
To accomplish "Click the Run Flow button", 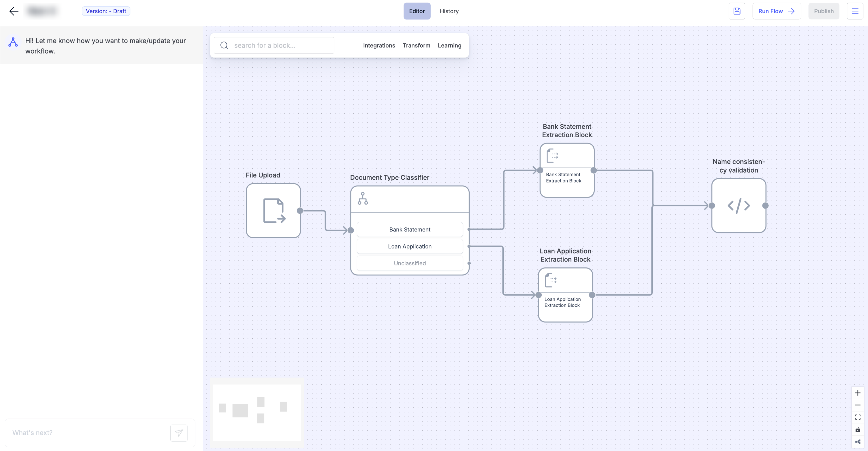I will [x=776, y=11].
